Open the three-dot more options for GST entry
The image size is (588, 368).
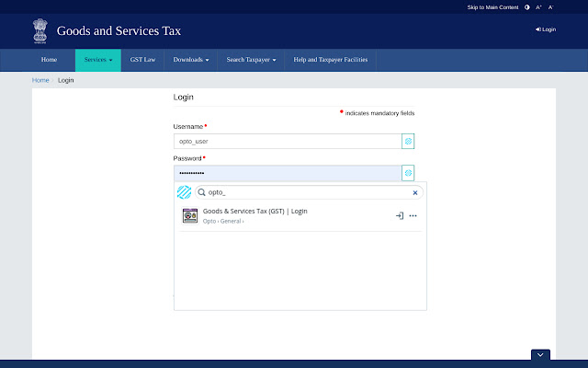pos(413,215)
